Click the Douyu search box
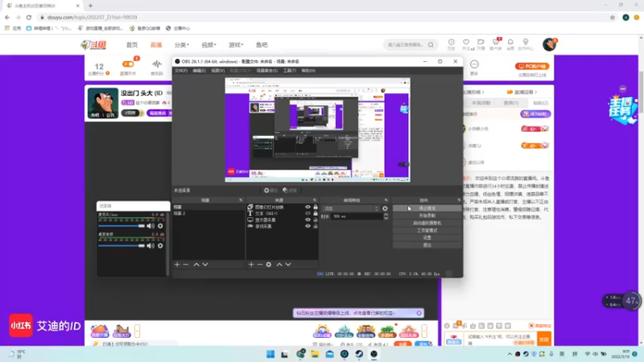 click(406, 45)
